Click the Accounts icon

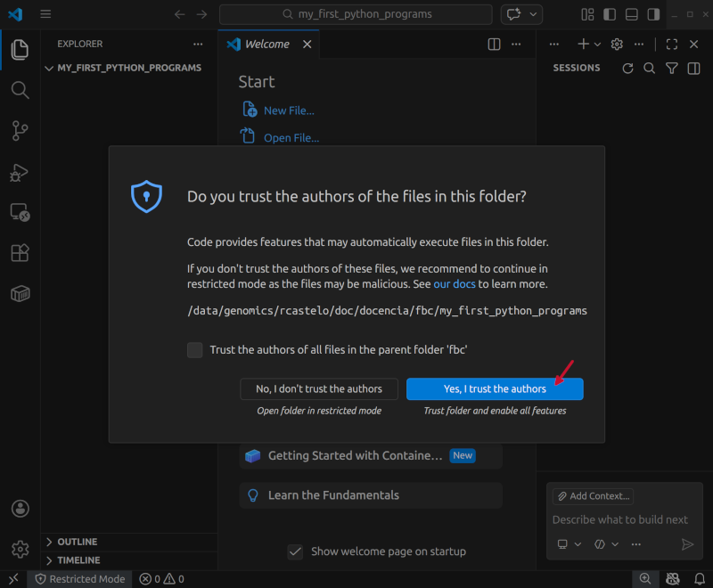20,509
